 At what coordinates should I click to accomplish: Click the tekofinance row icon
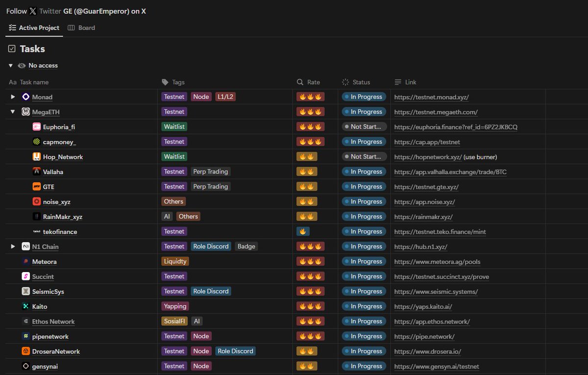[x=37, y=231]
